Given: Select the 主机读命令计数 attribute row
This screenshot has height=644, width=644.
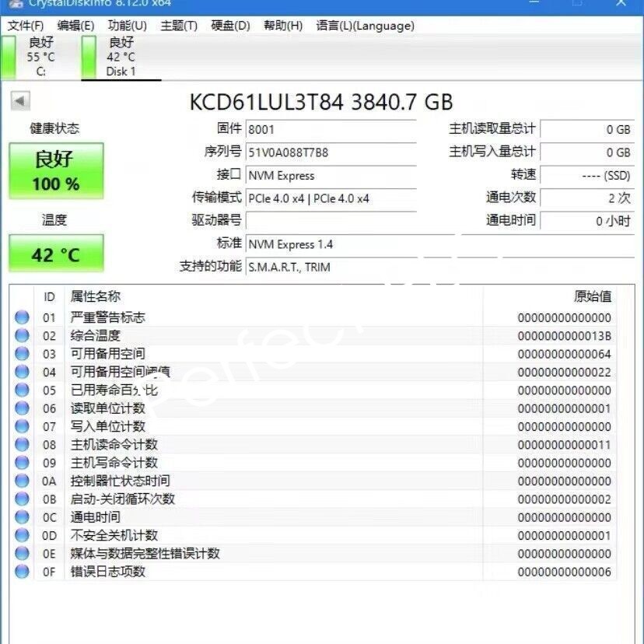Looking at the screenshot, I should [313, 444].
